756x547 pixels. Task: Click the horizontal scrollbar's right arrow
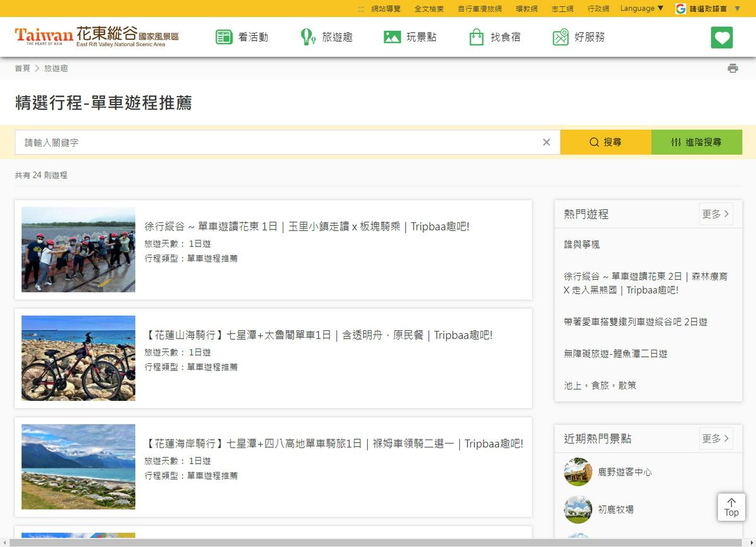point(751,543)
